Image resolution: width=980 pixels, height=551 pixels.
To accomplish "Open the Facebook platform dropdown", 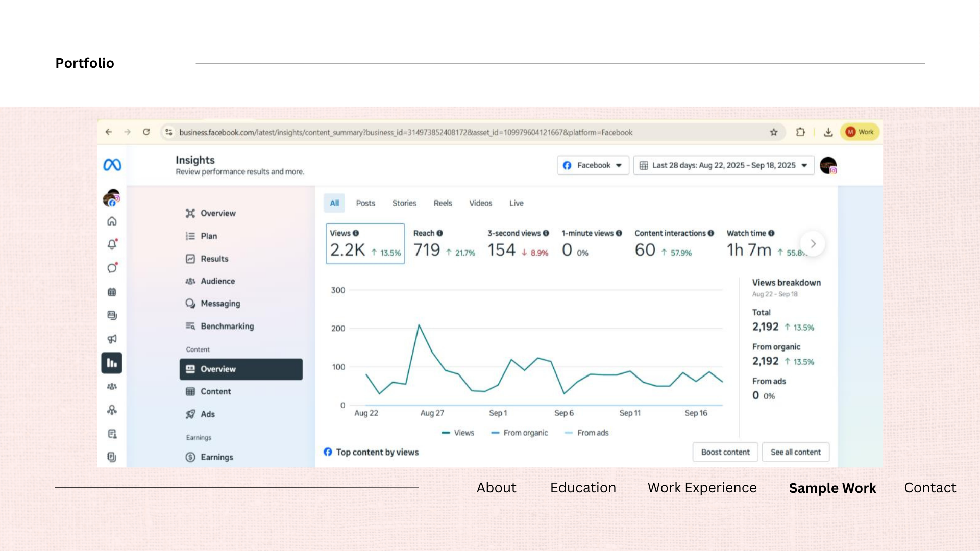I will [x=593, y=165].
